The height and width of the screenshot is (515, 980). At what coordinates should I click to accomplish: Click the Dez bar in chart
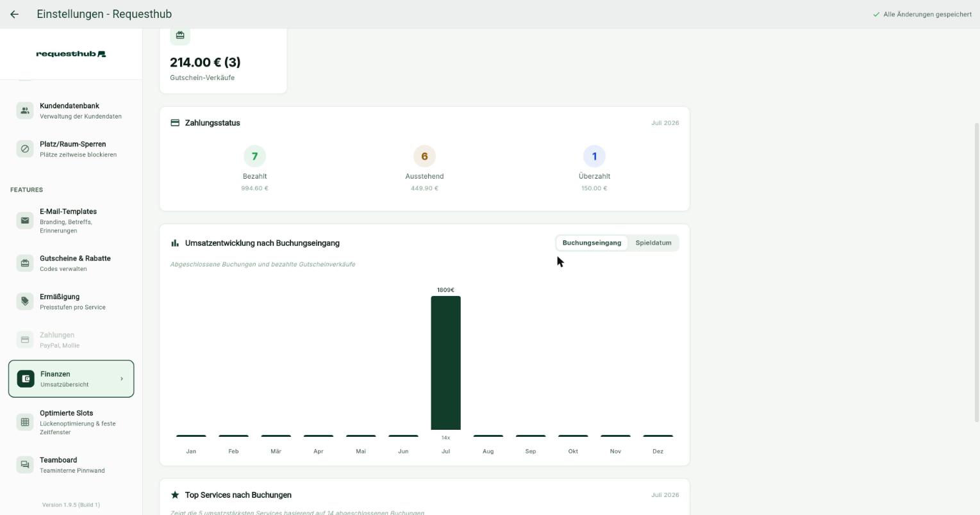(658, 436)
